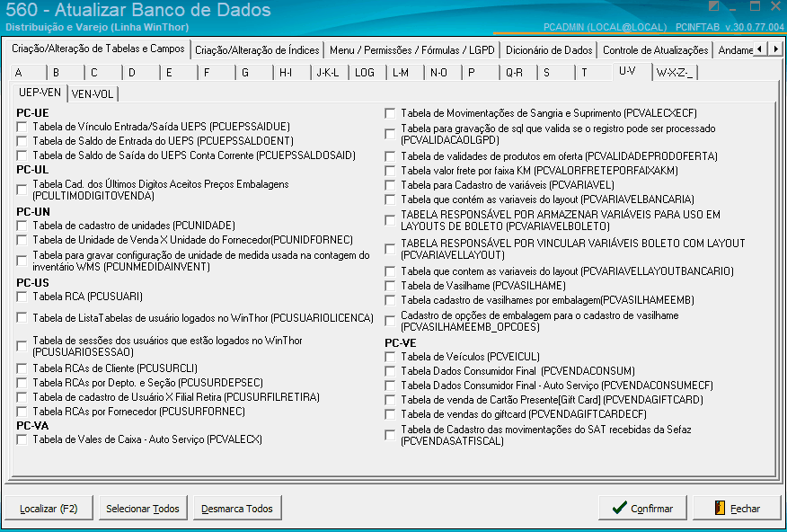Enable the PCUEPSSALDOSAID table checkbox
The image size is (787, 532).
click(22, 155)
